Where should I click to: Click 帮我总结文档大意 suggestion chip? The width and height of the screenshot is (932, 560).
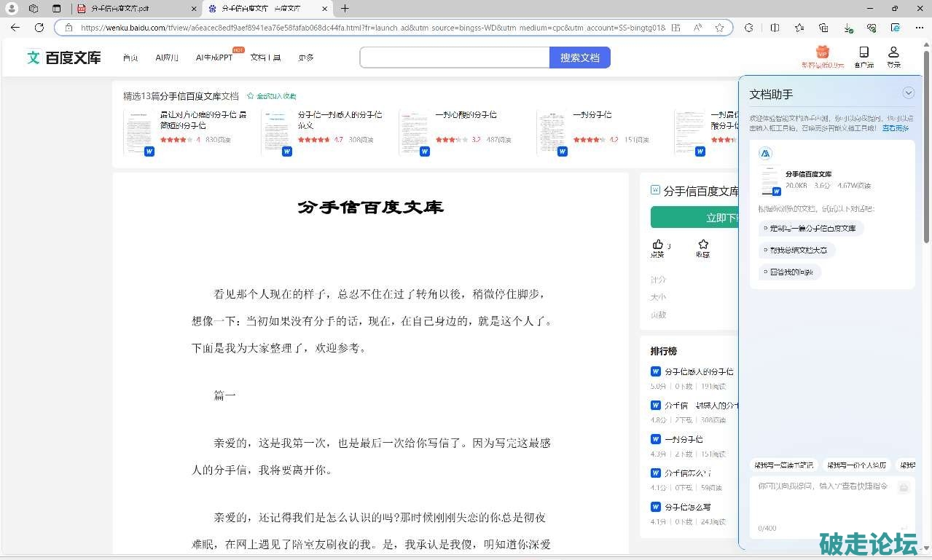click(798, 250)
